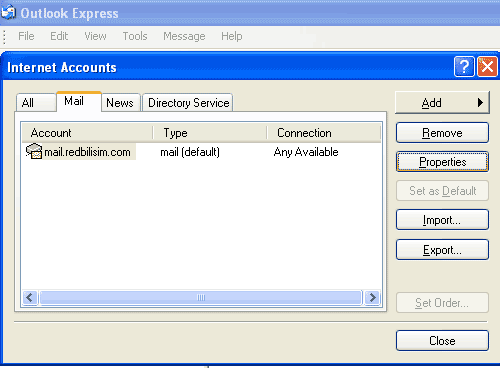Click the 'mail (default)' type cell
The image size is (500, 368).
[190, 152]
